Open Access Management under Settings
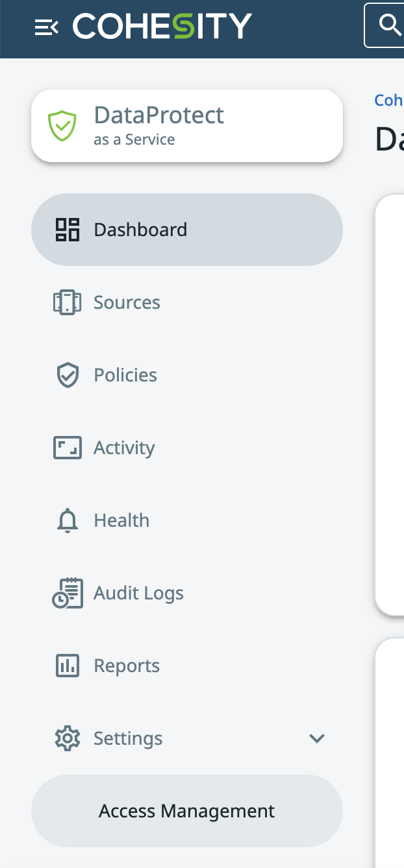Screen dimensions: 404x868 (x=187, y=811)
